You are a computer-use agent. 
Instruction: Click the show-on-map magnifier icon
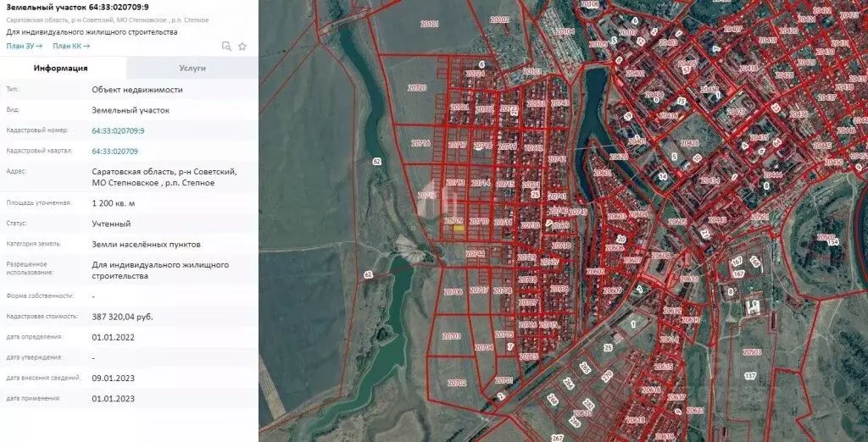coord(226,46)
